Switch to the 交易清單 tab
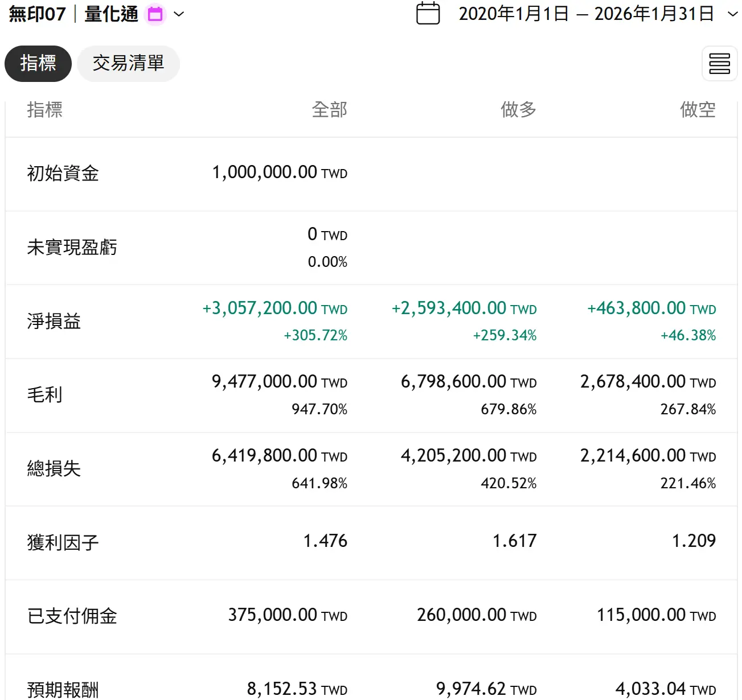Image resolution: width=742 pixels, height=700 pixels. point(128,64)
